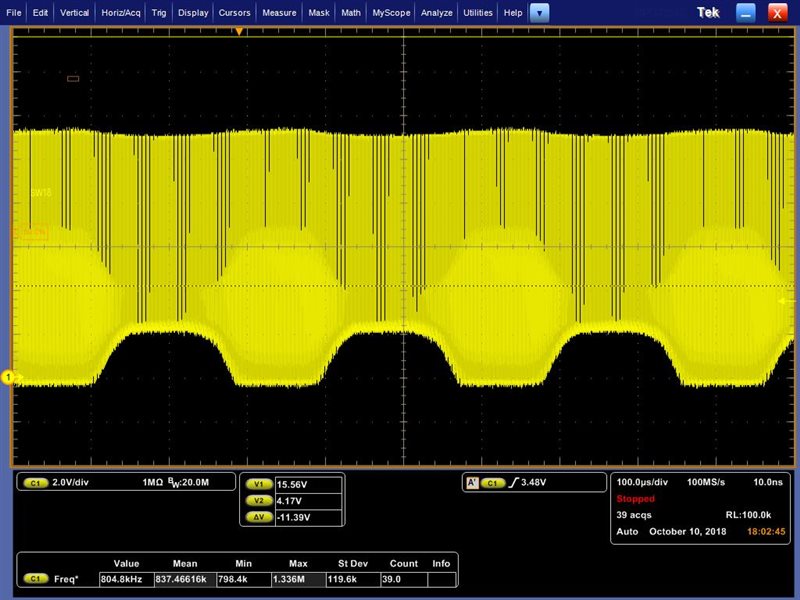Click the C1 badge in vertical readout
Image resolution: width=800 pixels, height=600 pixels.
(x=35, y=483)
